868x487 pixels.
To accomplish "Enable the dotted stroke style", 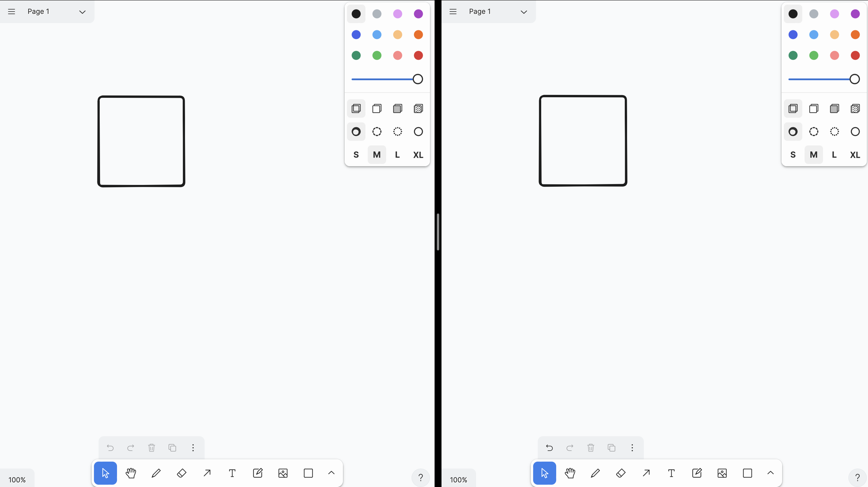I will (398, 132).
